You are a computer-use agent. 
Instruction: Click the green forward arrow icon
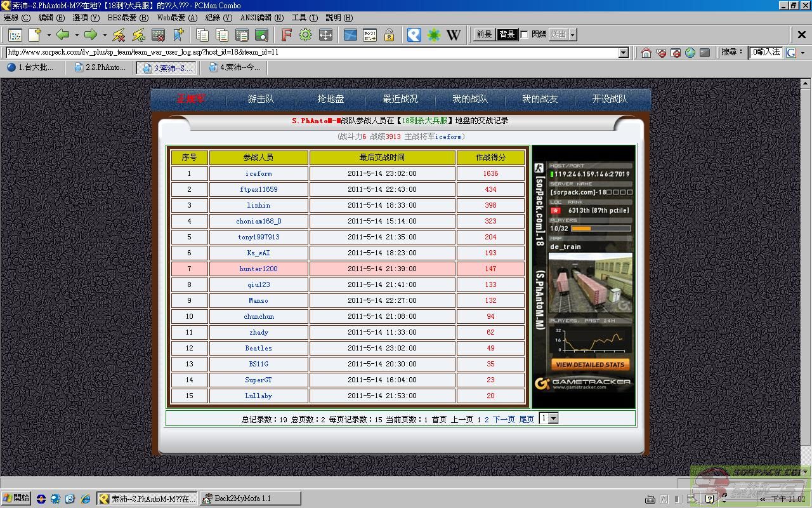coord(91,35)
